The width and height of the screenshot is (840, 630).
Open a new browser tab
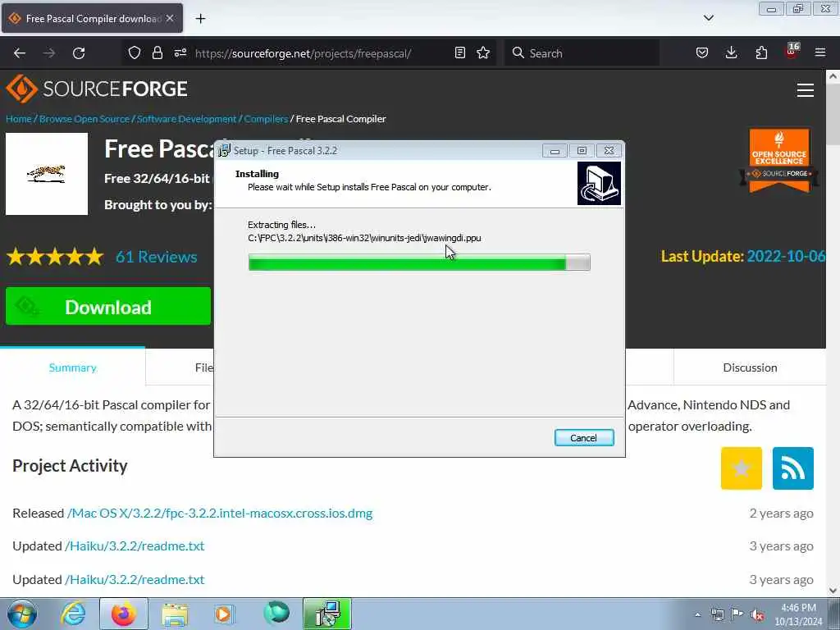(200, 19)
